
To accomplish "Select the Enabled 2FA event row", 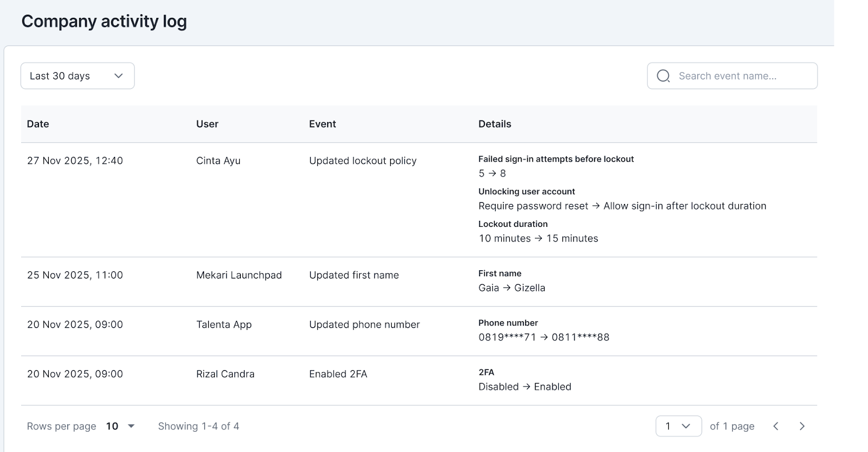I will point(338,374).
